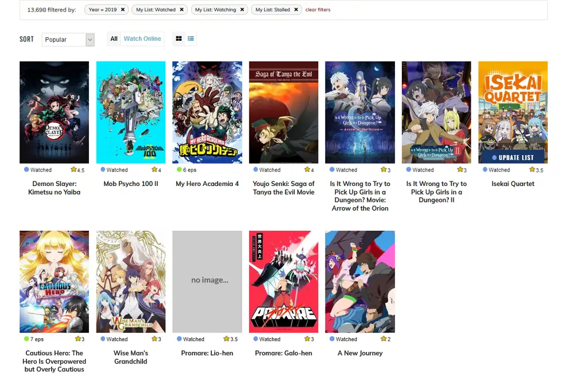
Task: Remove the My List: Stalled filter
Action: point(296,10)
